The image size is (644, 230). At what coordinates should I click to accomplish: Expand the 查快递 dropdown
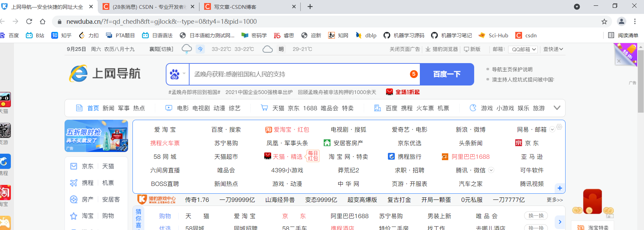(553, 49)
